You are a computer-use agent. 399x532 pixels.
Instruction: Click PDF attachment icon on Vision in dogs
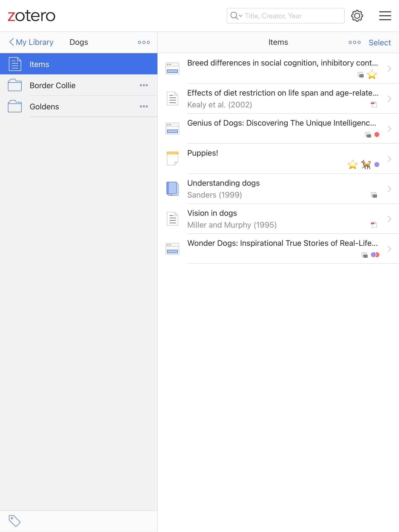click(x=374, y=225)
